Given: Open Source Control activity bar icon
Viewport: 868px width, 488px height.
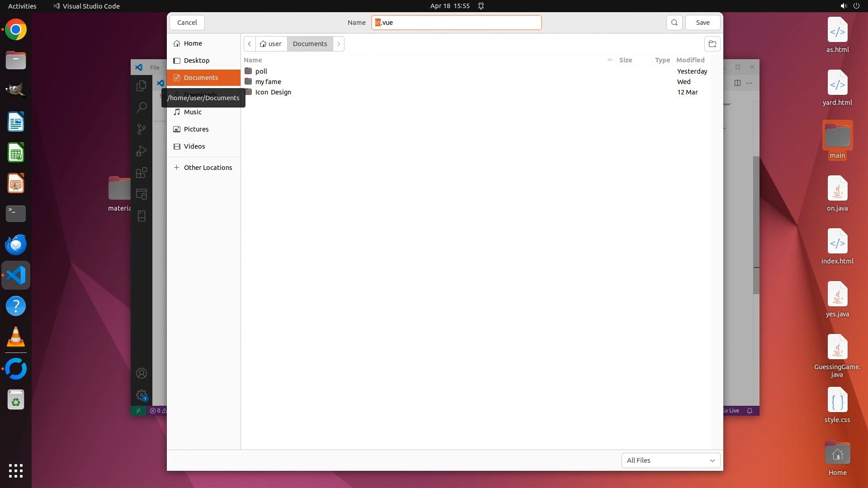Looking at the screenshot, I should pos(142,129).
